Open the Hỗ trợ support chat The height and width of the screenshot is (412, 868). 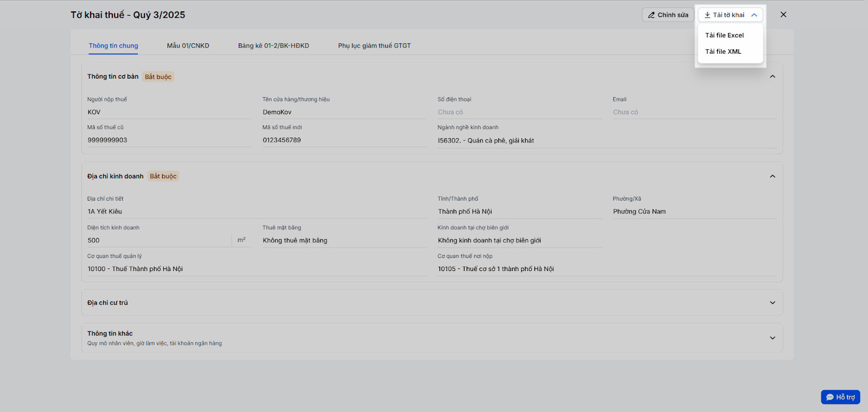coord(840,397)
